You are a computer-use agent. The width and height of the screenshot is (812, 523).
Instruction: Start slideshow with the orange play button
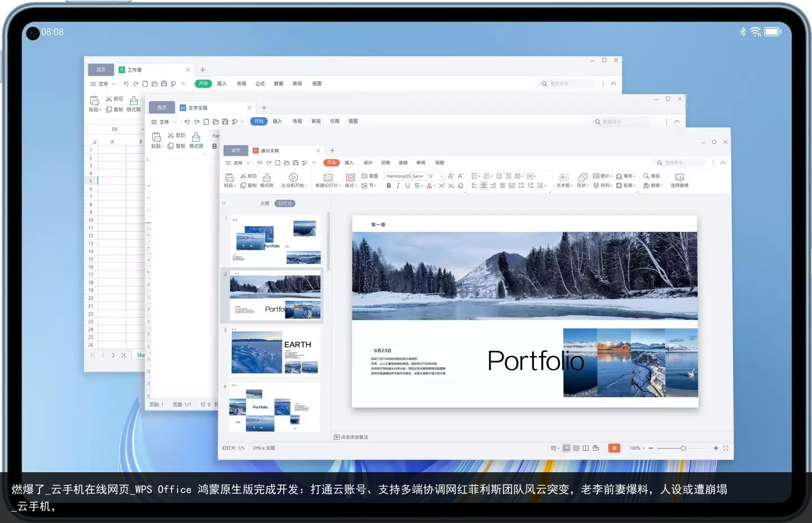pyautogui.click(x=614, y=448)
